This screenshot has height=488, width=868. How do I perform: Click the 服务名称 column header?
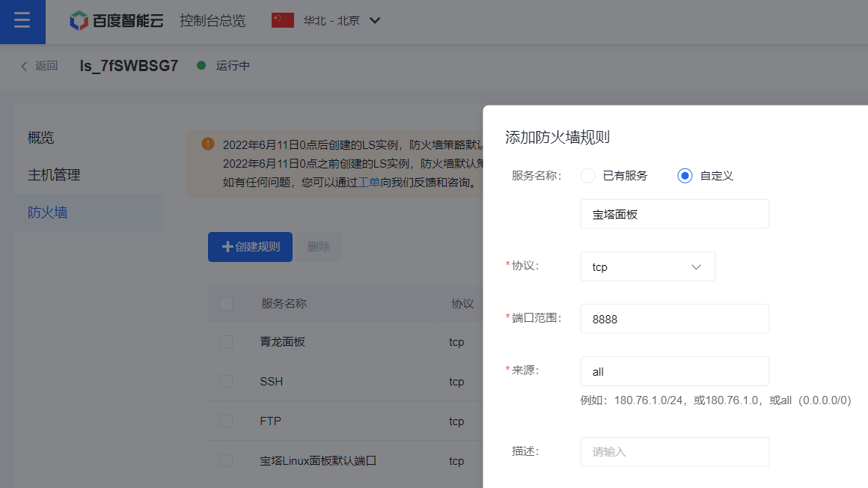tap(284, 304)
